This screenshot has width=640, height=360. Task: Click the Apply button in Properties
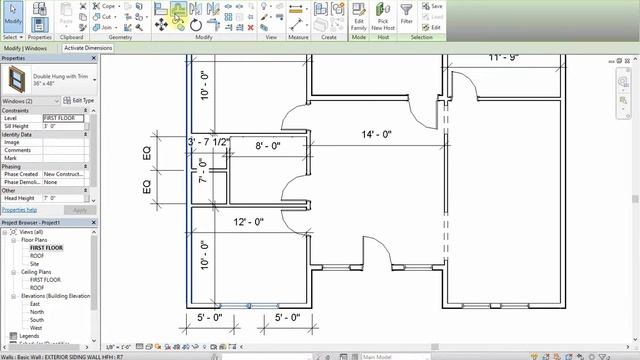pyautogui.click(x=80, y=210)
